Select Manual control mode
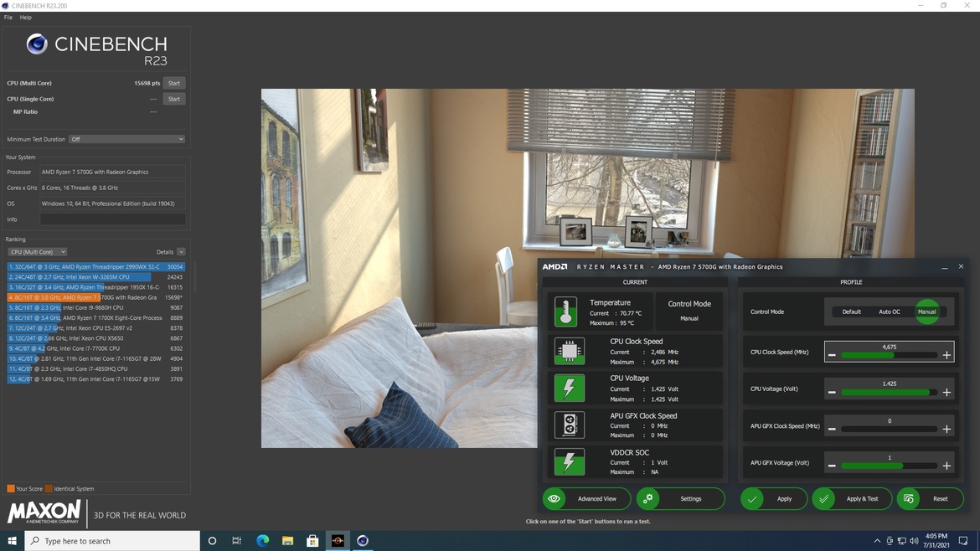 pos(926,312)
